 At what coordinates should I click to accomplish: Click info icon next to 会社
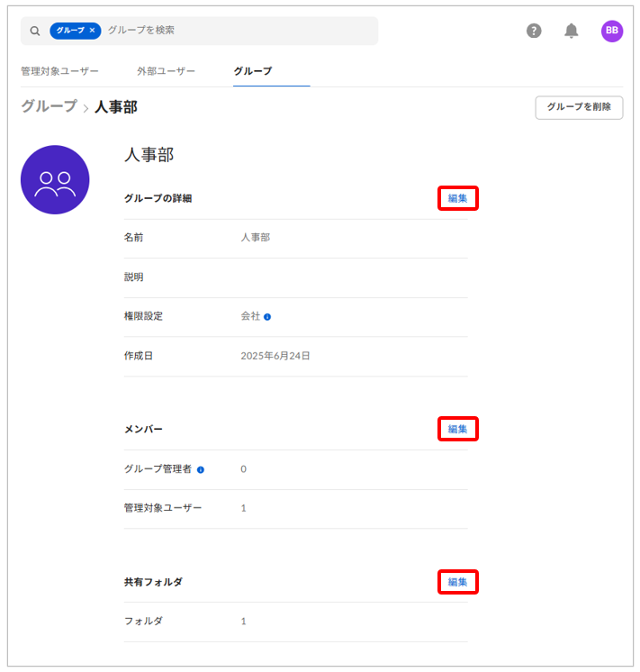coord(267,317)
